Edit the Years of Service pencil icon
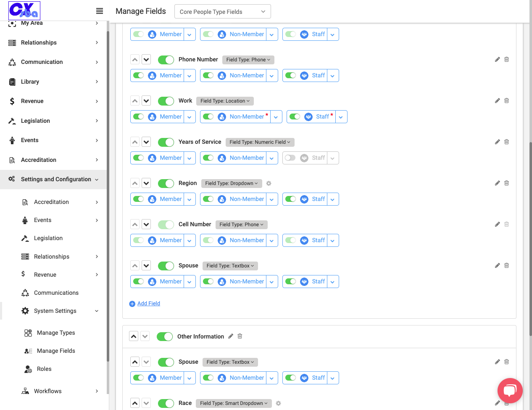The image size is (532, 410). [x=497, y=142]
